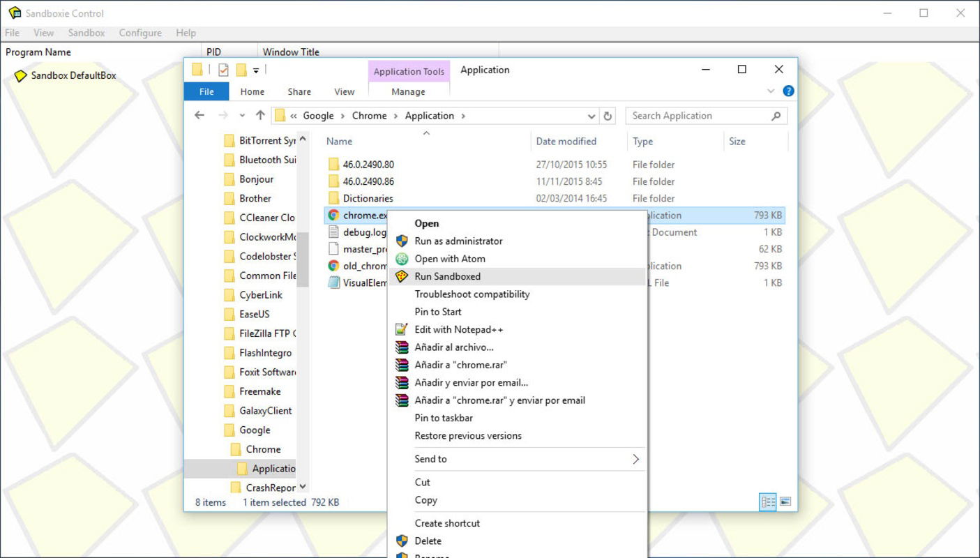The width and height of the screenshot is (980, 558).
Task: Click the Notepad++ icon in context menu
Action: tap(402, 329)
